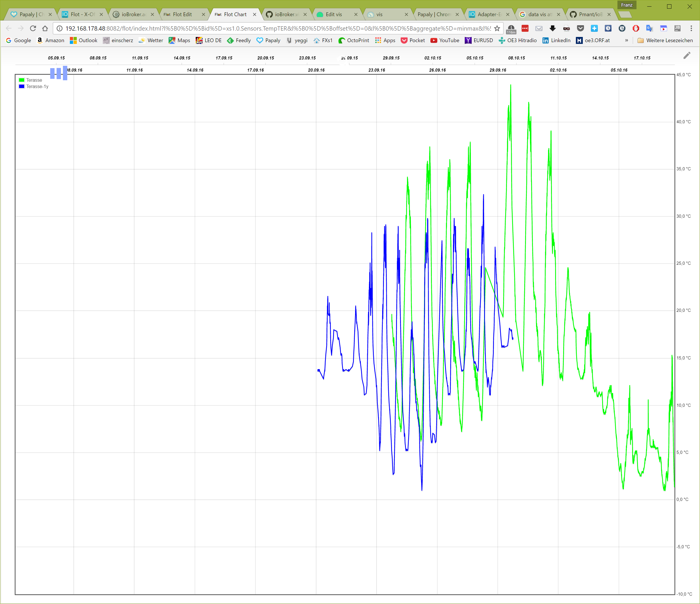700x604 pixels.
Task: Open the Weitere Lesezeichen folder
Action: (665, 40)
